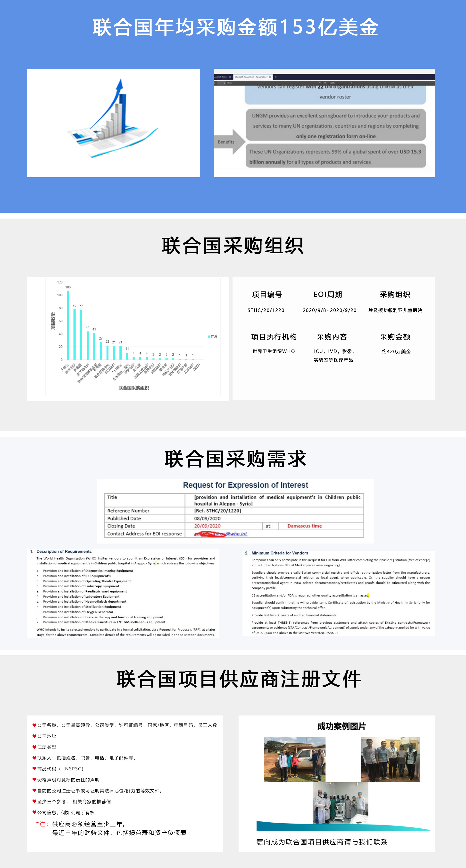This screenshot has width=466, height=868.
Task: Click the heart bullet beside 联系人 line
Action: (34, 758)
